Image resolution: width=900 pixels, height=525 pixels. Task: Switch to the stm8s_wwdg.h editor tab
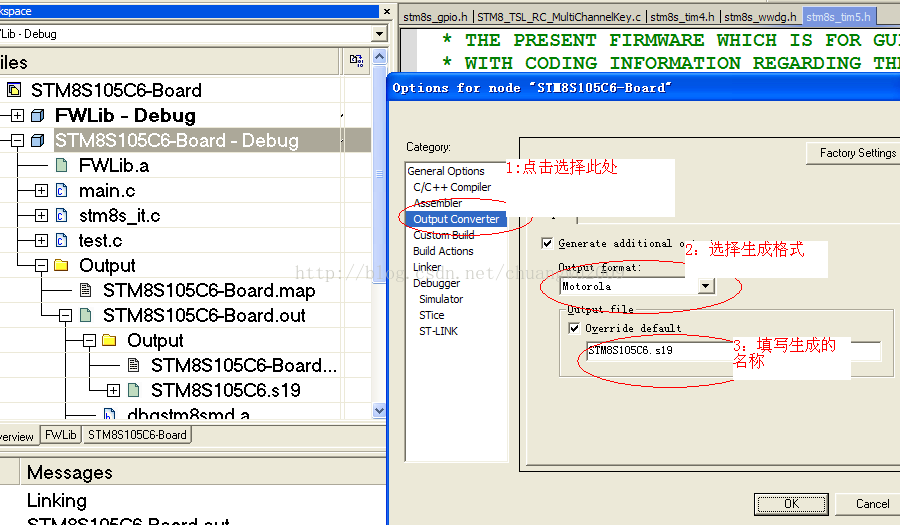click(x=760, y=17)
